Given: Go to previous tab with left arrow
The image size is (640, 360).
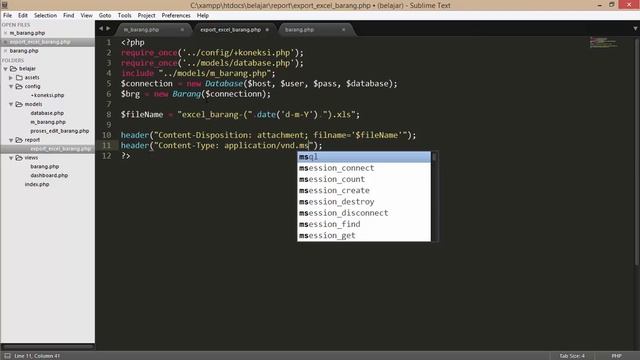Looking at the screenshot, I should click(x=101, y=29).
